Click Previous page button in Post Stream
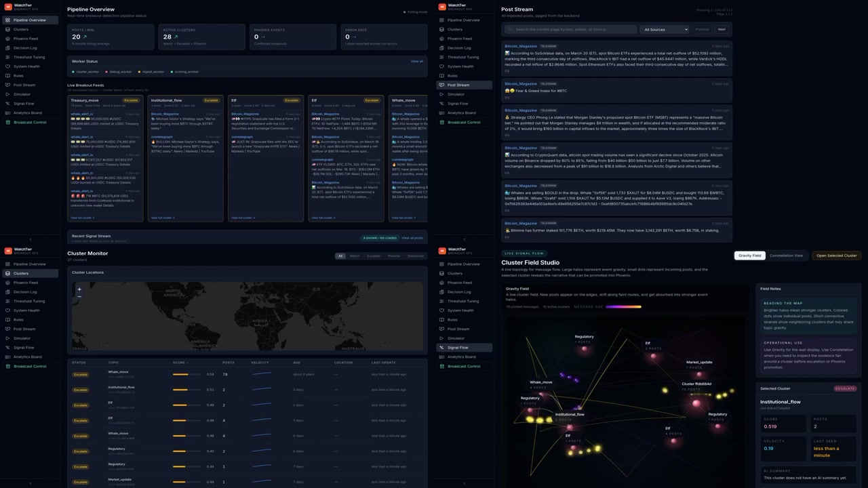This screenshot has height=488, width=868. click(702, 30)
